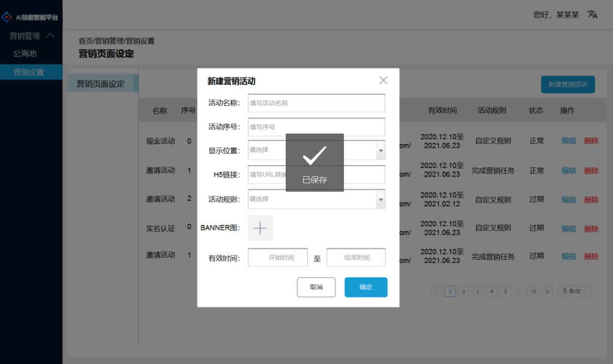
Task: Open the 活动规则 dropdown
Action: click(379, 199)
